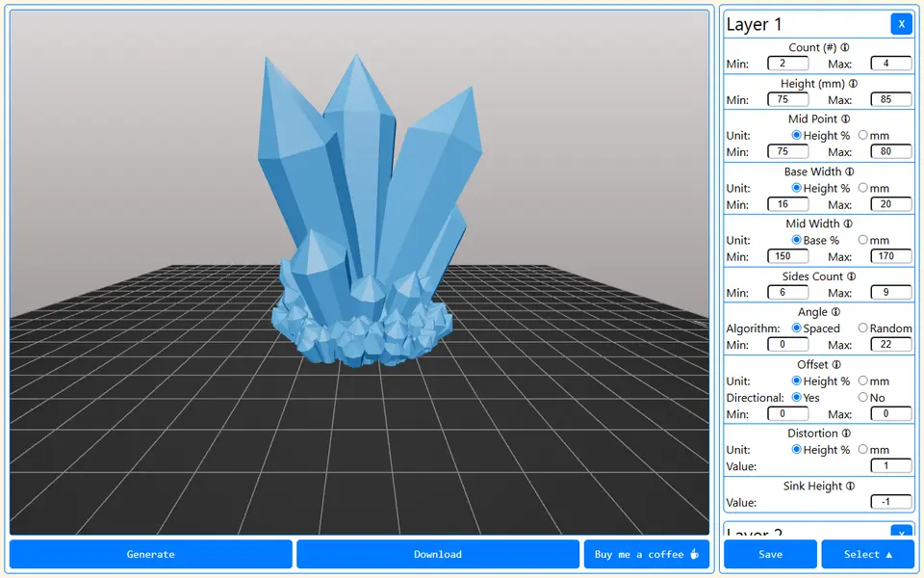
Task: Click the Base Width Min field
Action: 788,204
